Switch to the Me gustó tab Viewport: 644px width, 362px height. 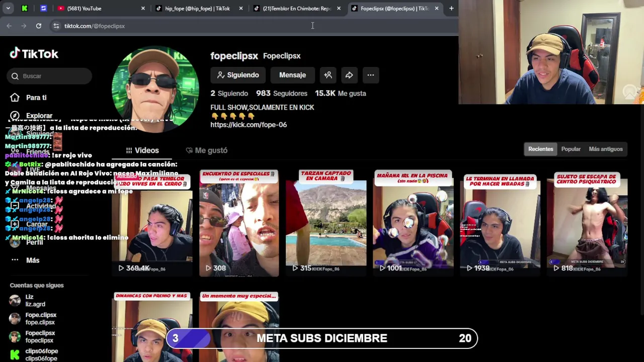[x=206, y=150]
